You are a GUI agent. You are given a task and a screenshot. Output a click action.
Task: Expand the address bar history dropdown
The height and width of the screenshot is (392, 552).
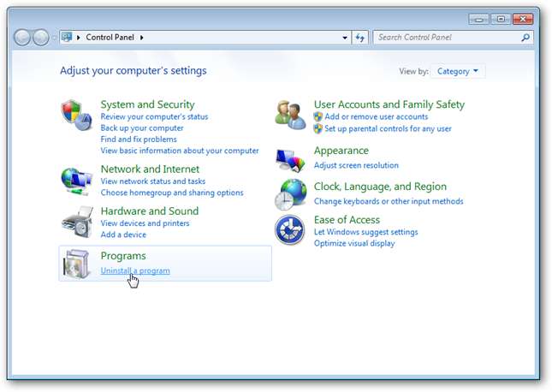point(345,38)
